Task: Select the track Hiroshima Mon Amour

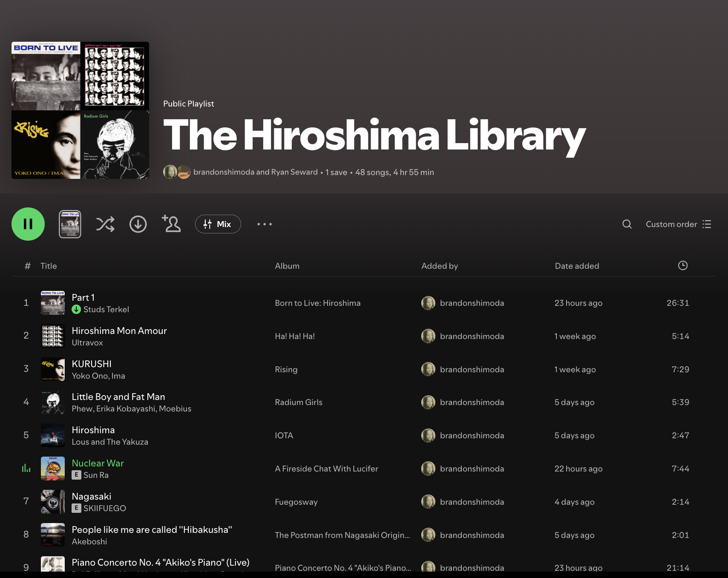Action: (x=119, y=331)
